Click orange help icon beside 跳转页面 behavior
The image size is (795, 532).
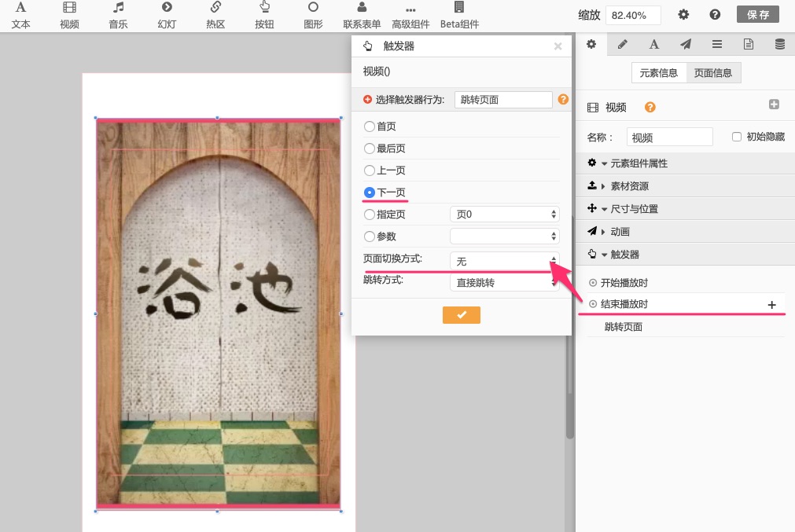click(x=563, y=99)
